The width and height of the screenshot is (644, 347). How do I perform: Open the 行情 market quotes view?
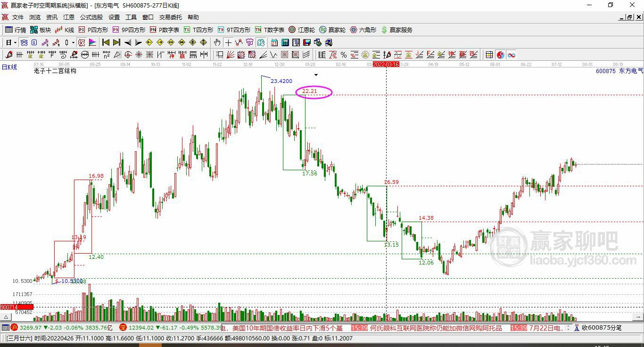(x=16, y=30)
